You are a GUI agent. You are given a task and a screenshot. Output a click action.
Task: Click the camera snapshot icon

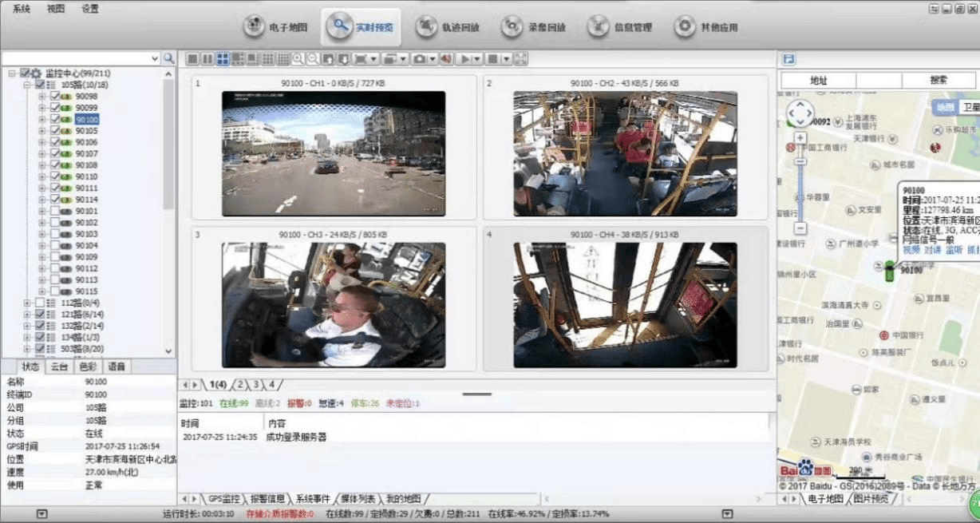[x=419, y=59]
